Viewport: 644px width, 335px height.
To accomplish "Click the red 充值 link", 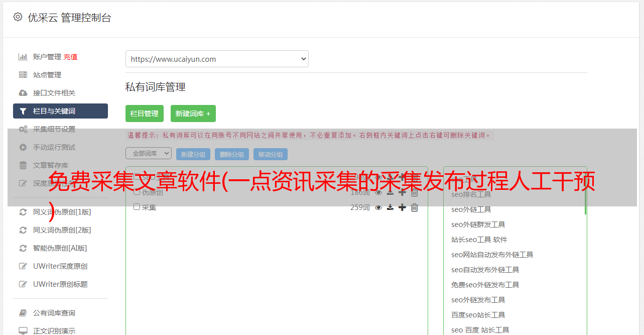I will pos(70,57).
